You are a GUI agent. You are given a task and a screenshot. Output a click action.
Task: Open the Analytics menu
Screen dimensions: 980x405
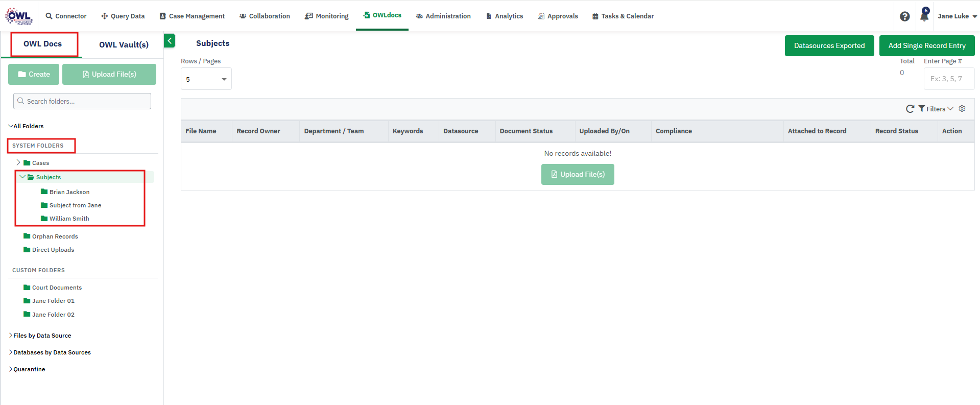click(x=505, y=16)
